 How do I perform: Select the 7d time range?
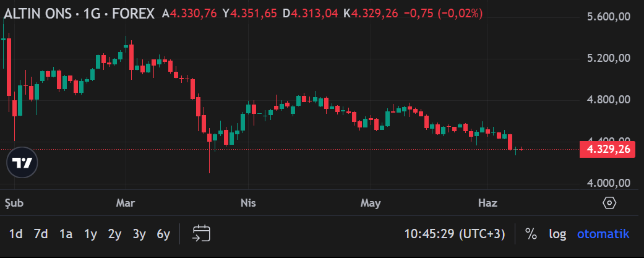(x=41, y=234)
